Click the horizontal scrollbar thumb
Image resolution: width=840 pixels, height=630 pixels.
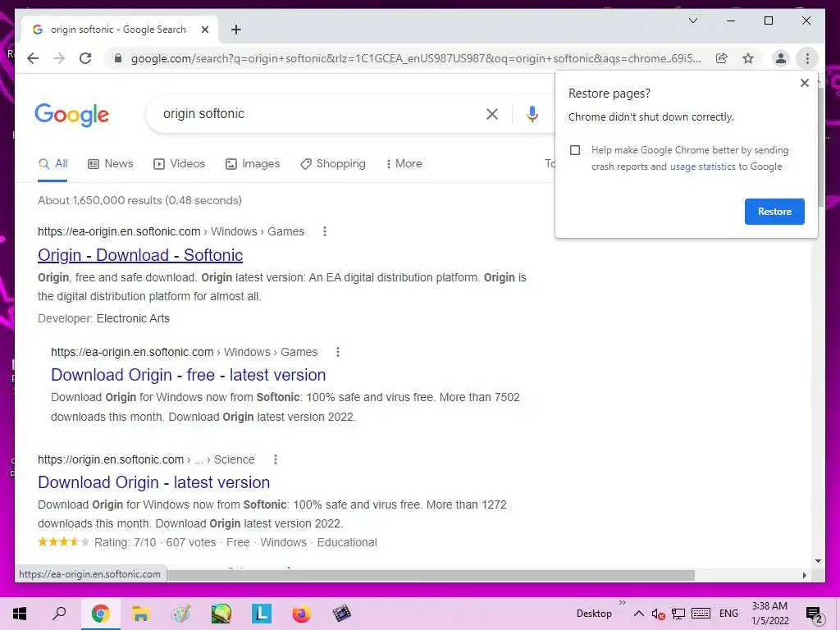431,575
